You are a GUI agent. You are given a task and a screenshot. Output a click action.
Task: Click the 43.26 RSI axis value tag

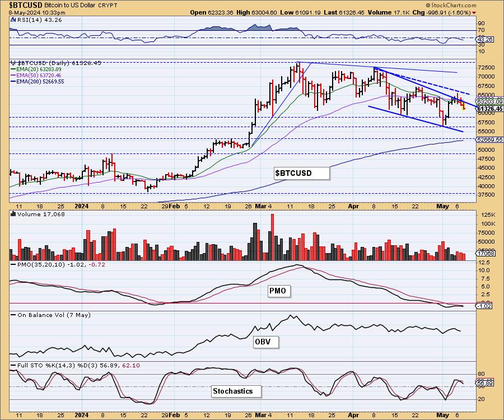(485, 39)
